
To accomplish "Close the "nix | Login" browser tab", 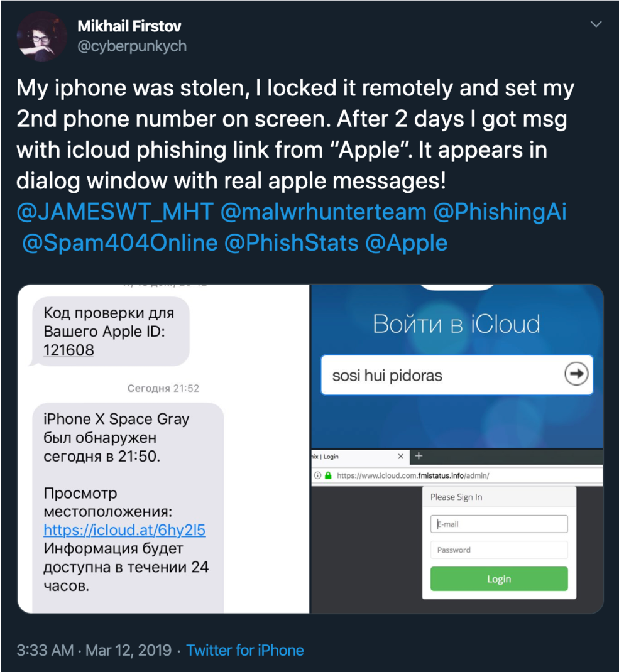I will click(x=400, y=457).
